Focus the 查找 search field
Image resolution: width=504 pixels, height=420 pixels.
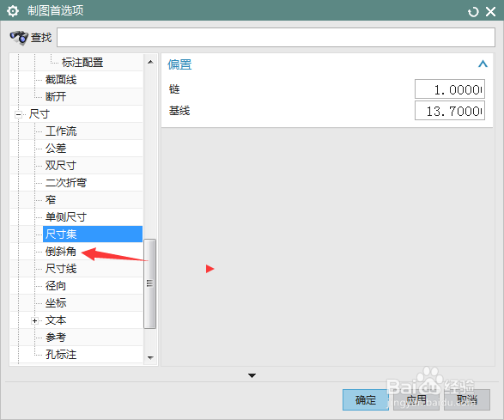276,37
